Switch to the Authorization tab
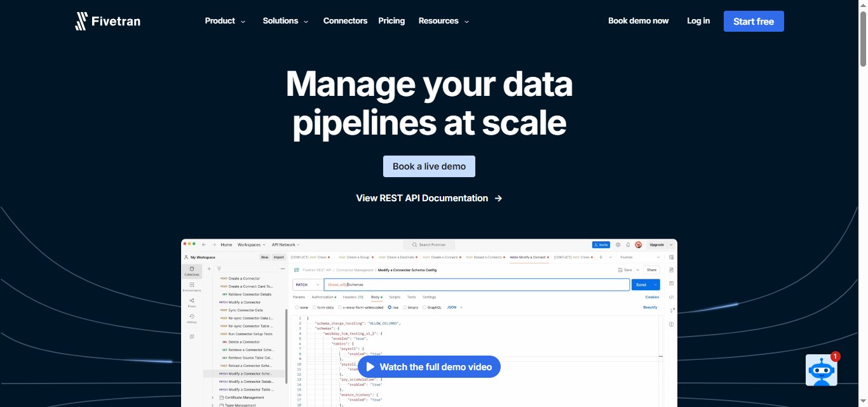This screenshot has height=407, width=868. (x=323, y=297)
